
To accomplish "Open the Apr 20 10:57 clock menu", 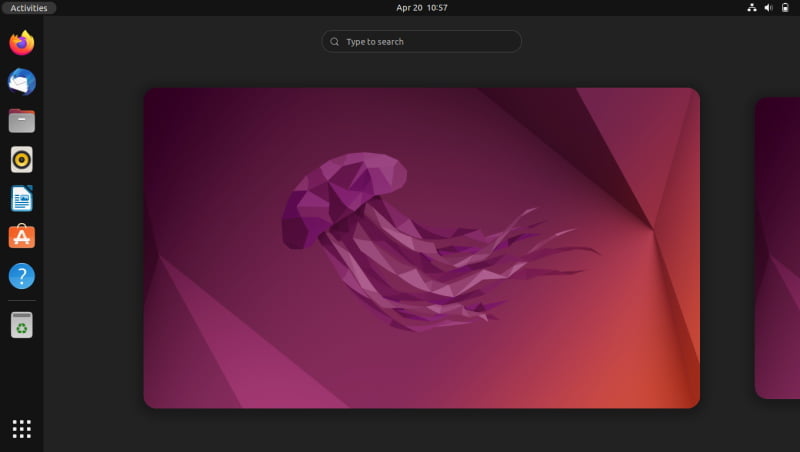I will (421, 8).
